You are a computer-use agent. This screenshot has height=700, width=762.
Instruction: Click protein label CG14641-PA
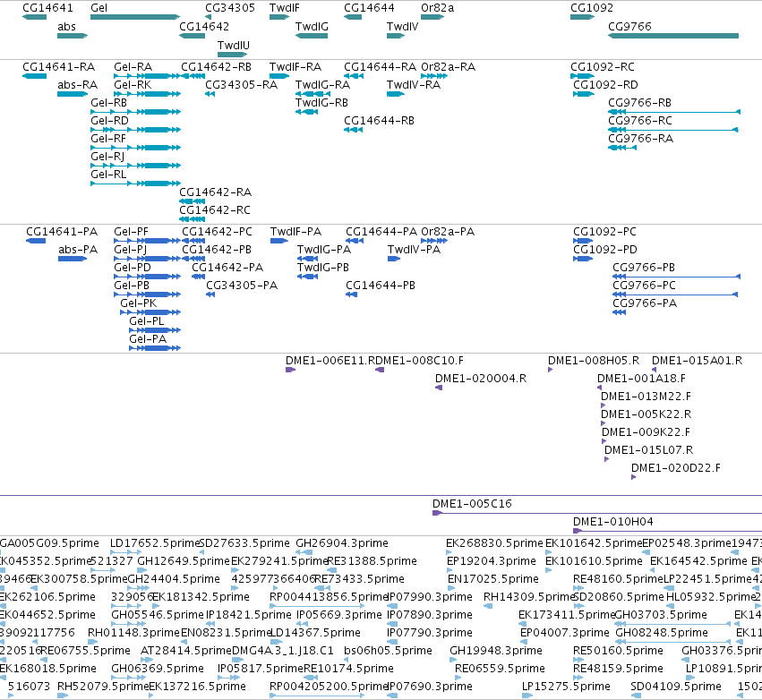coord(62,231)
